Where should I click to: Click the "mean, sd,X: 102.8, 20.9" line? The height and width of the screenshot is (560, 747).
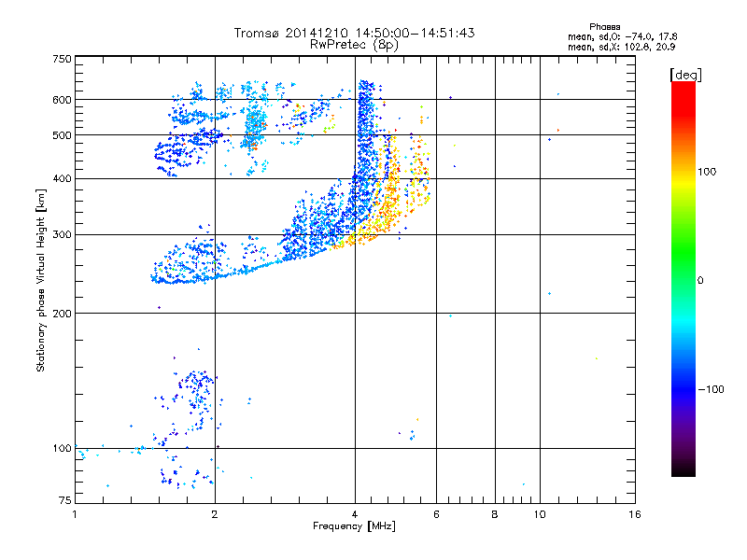coord(621,47)
